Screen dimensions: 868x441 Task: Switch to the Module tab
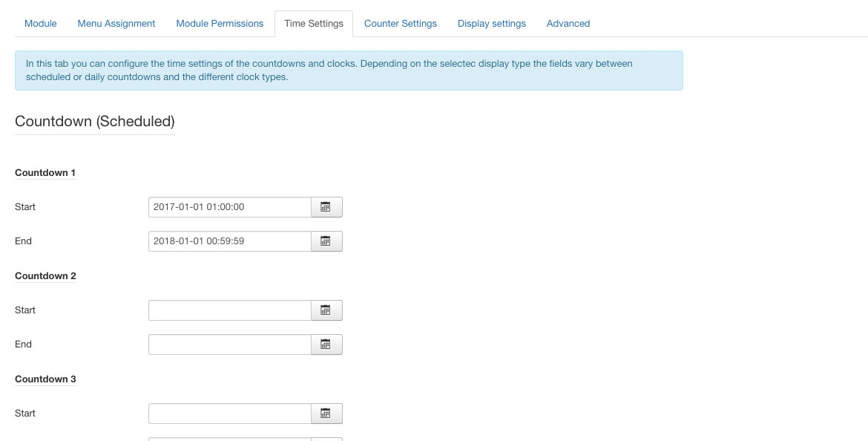click(40, 24)
